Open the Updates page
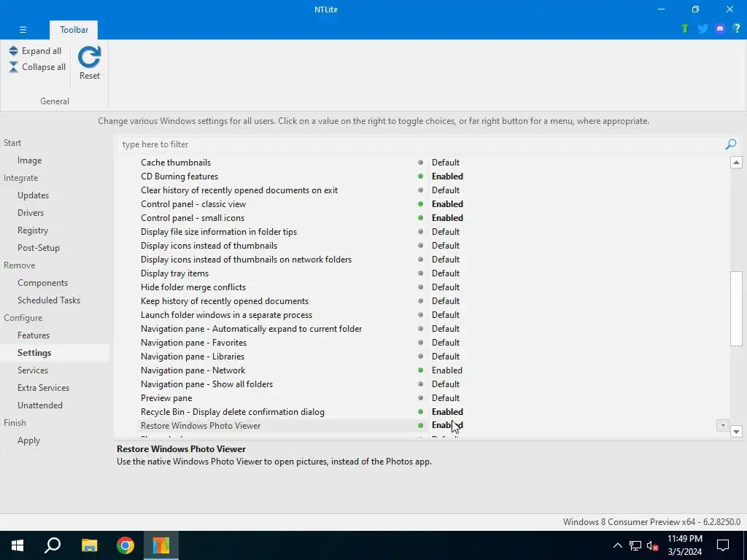The height and width of the screenshot is (560, 747). [34, 195]
